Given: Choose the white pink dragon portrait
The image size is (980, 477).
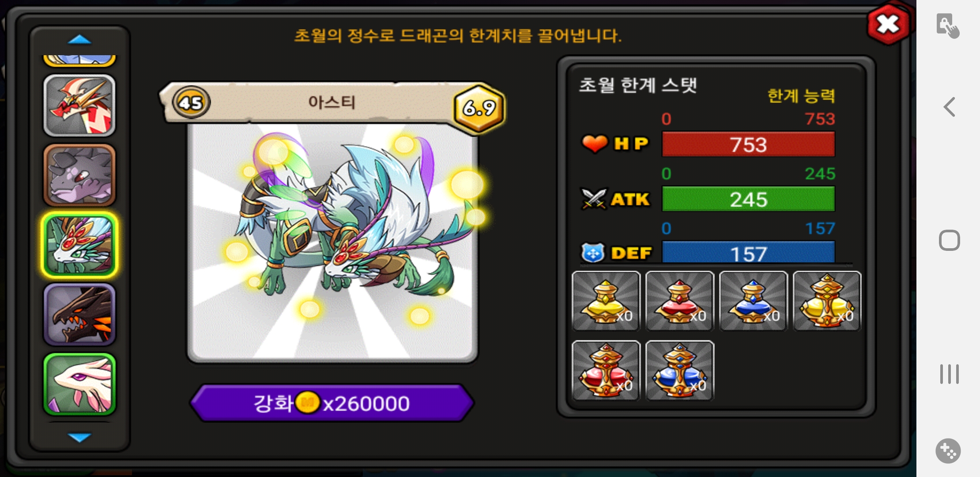Looking at the screenshot, I should (79, 384).
